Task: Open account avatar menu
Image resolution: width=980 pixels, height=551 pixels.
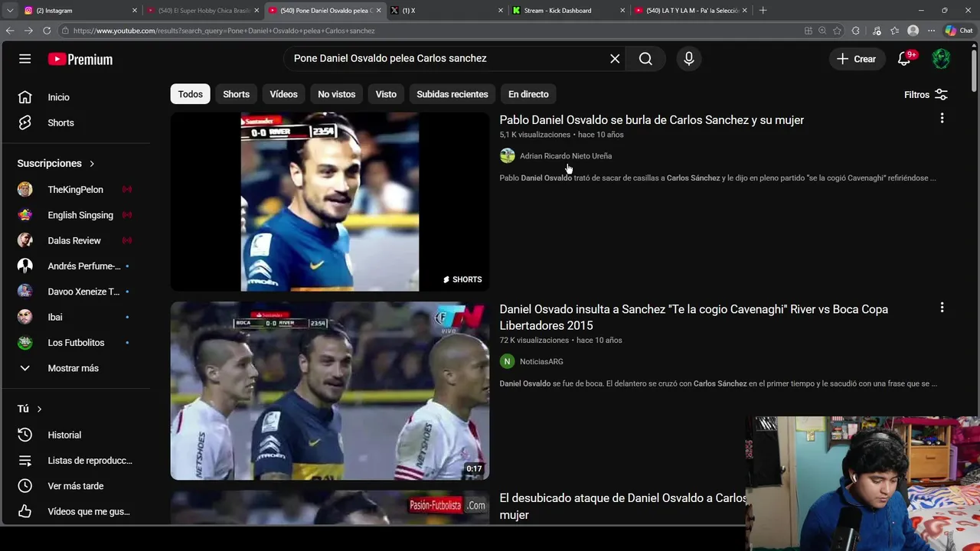Action: click(x=941, y=59)
